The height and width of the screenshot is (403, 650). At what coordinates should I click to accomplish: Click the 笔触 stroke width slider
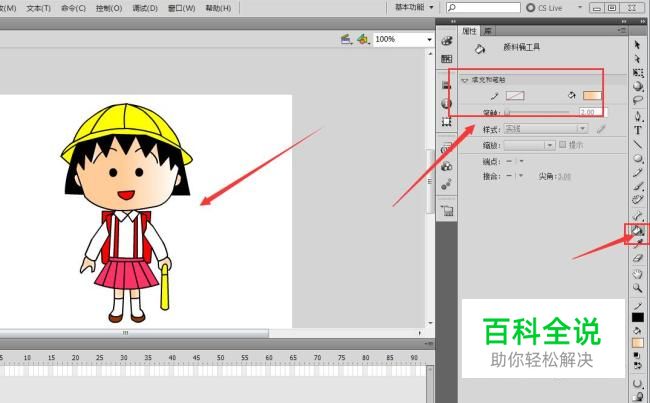pyautogui.click(x=537, y=112)
